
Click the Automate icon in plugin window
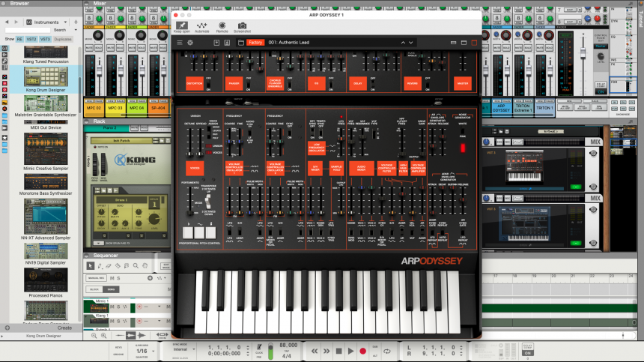tap(201, 27)
